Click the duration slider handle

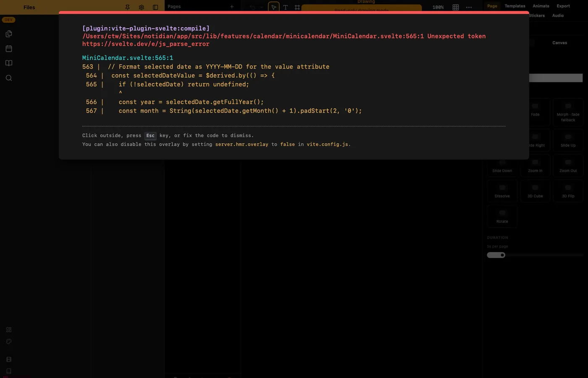[502, 255]
